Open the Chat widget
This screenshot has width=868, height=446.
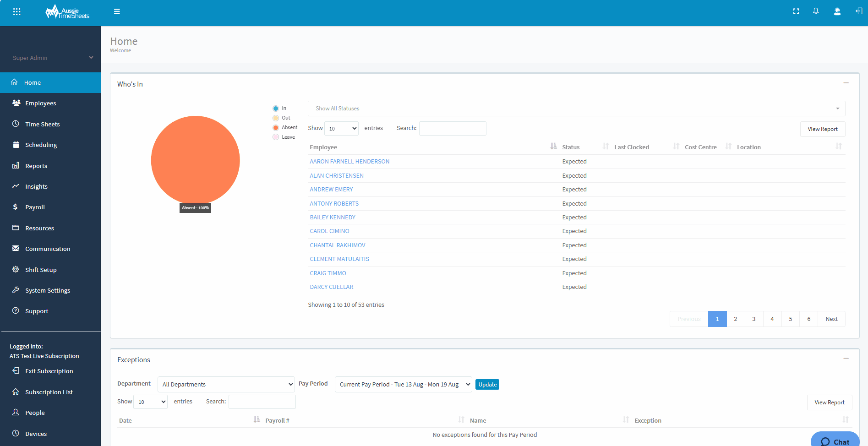(835, 440)
